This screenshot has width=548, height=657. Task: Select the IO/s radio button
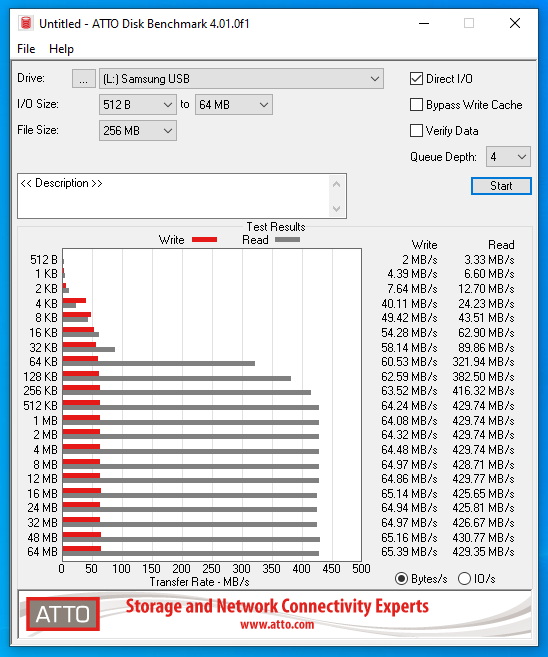[x=464, y=579]
